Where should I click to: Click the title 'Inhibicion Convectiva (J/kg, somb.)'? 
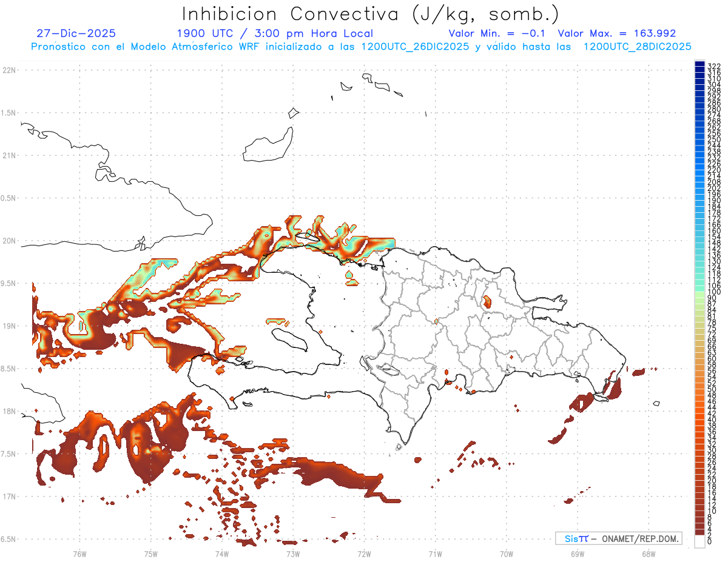click(x=371, y=14)
